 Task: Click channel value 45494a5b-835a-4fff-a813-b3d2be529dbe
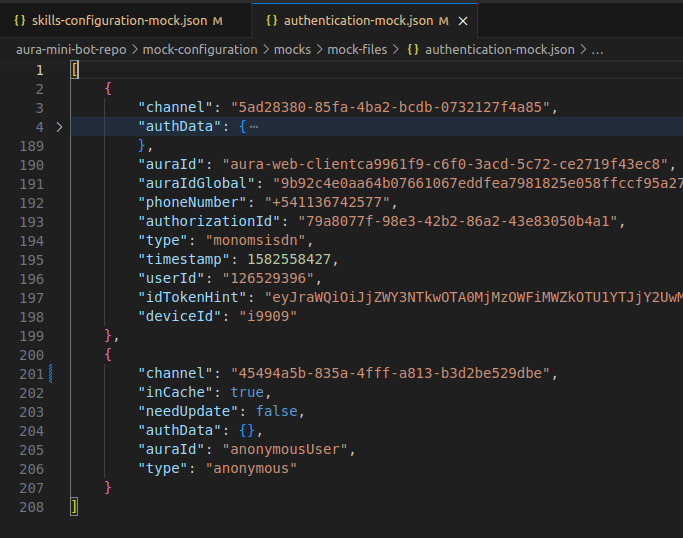point(391,373)
